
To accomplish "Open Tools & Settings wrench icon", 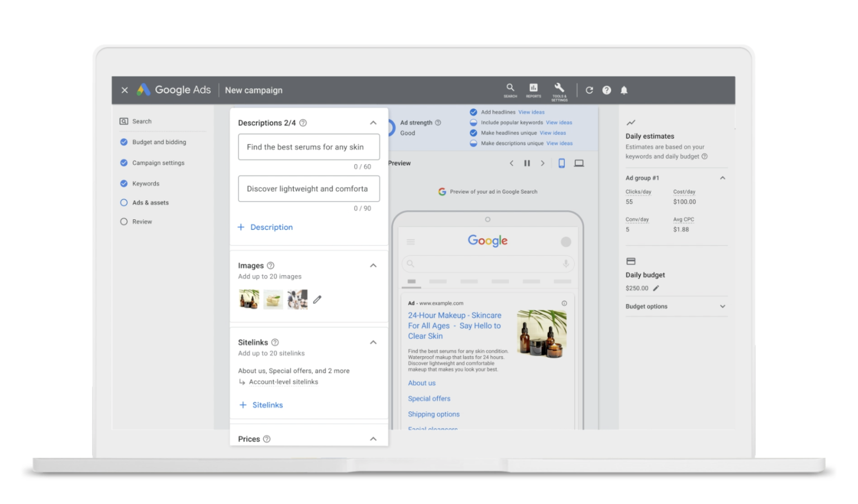I will 559,89.
